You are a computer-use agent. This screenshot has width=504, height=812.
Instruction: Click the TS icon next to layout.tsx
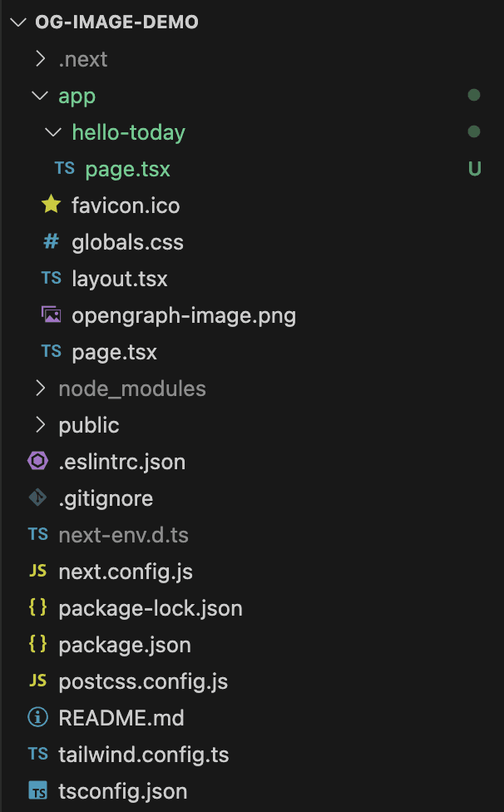pyautogui.click(x=51, y=278)
